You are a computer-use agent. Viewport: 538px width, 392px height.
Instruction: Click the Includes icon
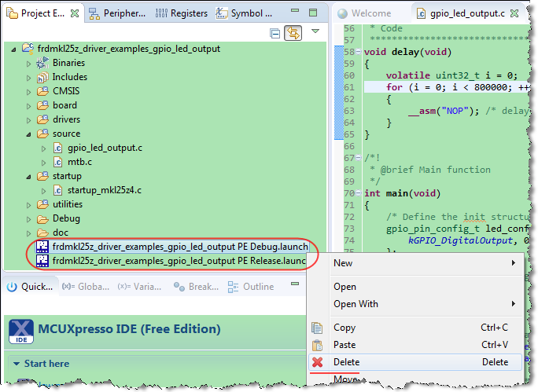click(42, 78)
